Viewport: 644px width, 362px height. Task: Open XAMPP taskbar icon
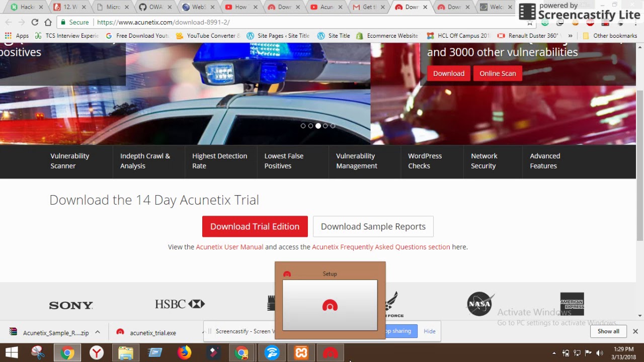[x=301, y=353]
